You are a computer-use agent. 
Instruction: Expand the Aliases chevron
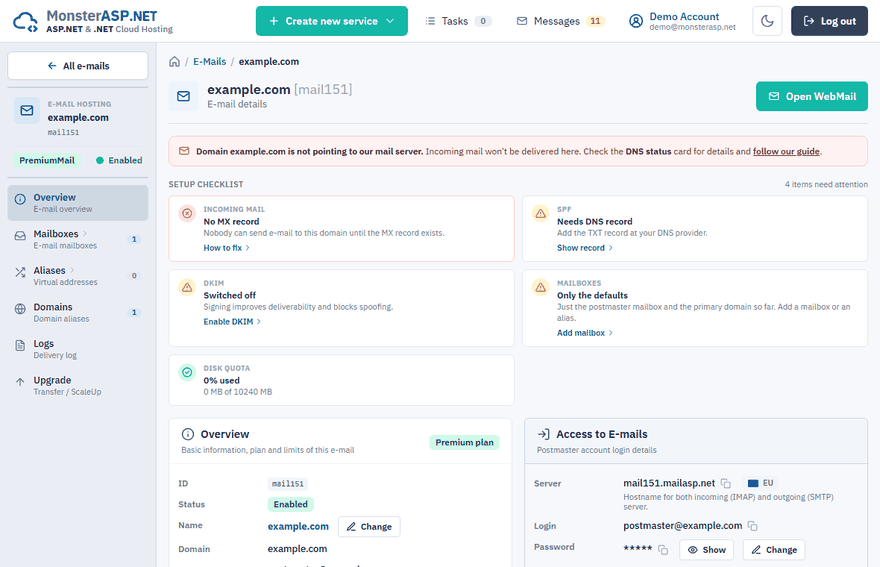(x=72, y=270)
